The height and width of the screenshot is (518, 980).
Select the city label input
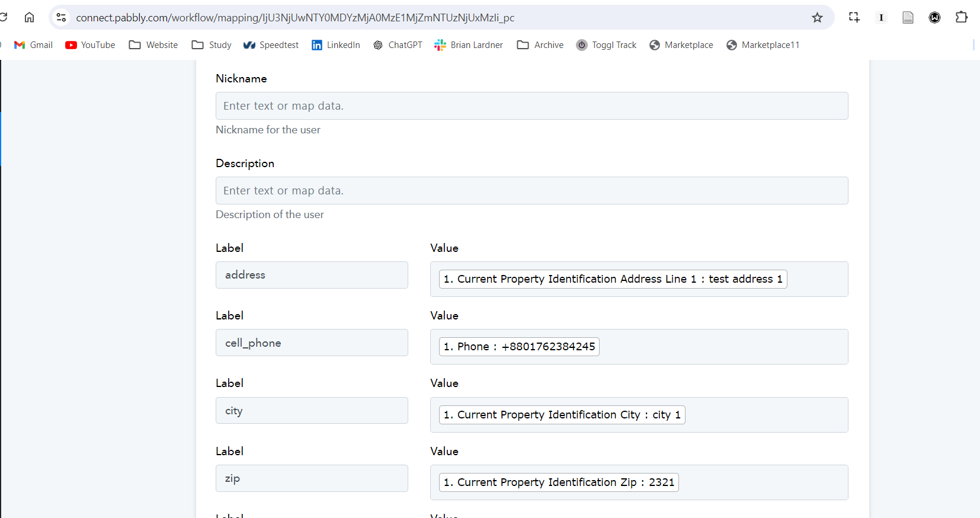click(x=312, y=411)
